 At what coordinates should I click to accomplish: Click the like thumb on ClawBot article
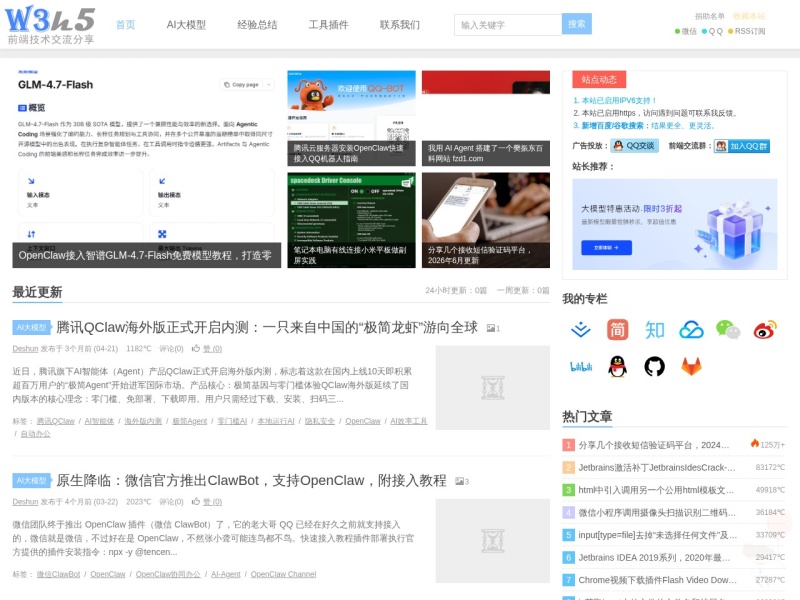click(195, 502)
